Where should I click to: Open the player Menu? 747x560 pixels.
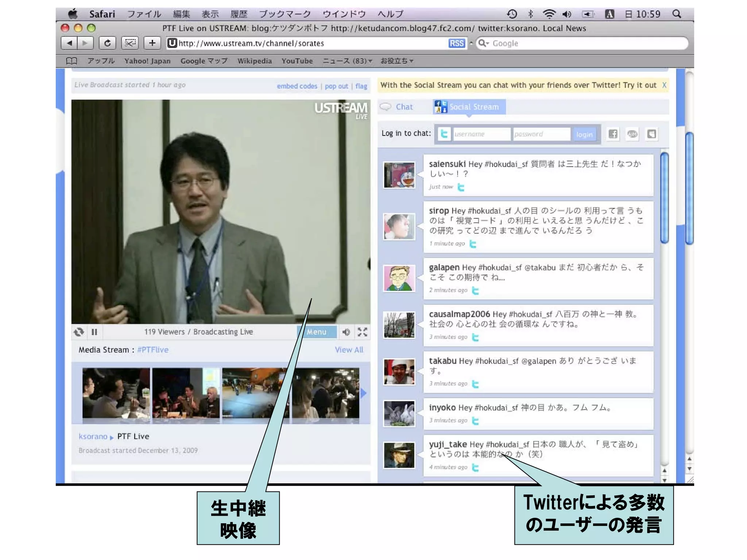coord(317,332)
